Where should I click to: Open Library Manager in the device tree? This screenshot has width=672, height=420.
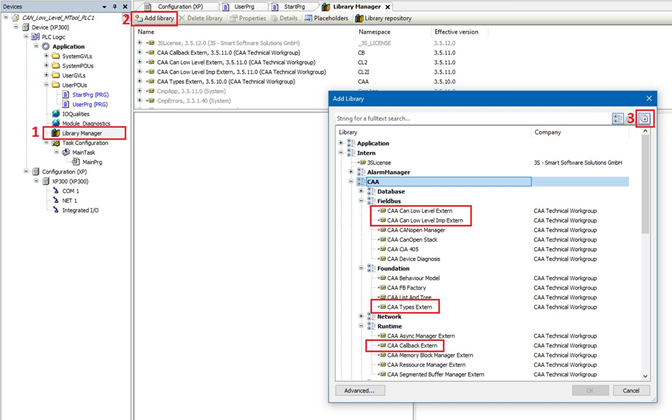(x=84, y=132)
